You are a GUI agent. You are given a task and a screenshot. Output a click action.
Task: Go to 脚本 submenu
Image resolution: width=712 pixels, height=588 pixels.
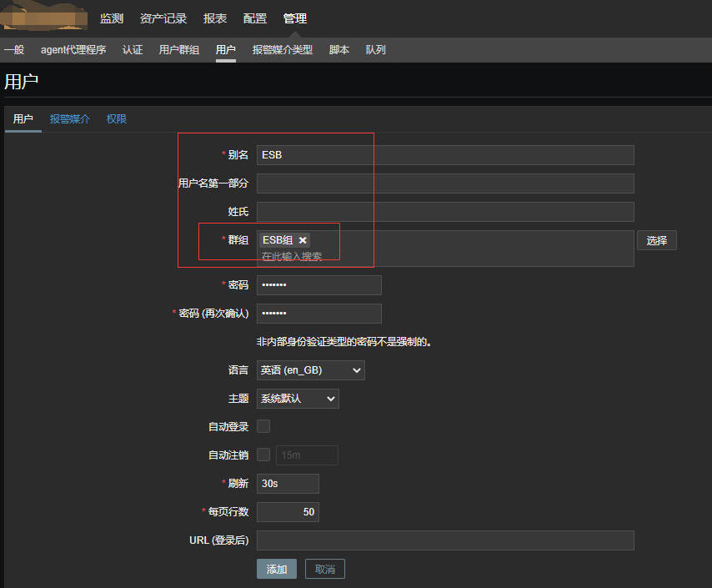coord(339,49)
